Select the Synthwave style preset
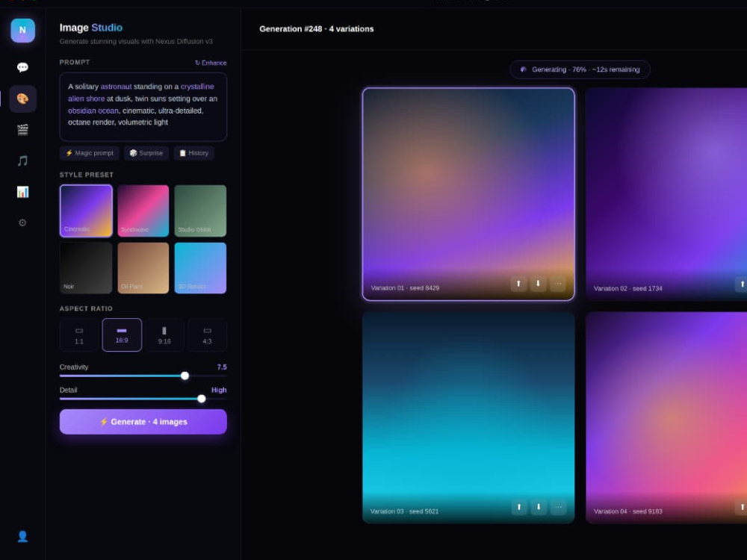This screenshot has height=560, width=747. pyautogui.click(x=143, y=211)
